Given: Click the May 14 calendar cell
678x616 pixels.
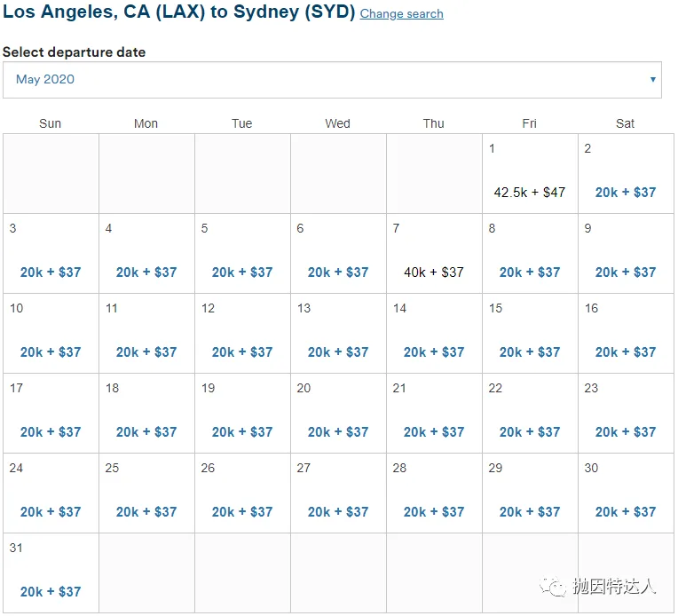Looking at the screenshot, I should [x=434, y=333].
